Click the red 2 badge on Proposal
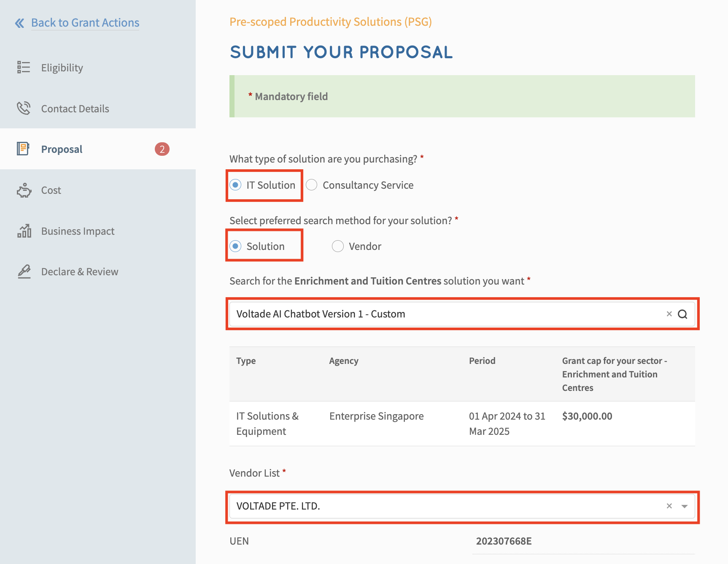 coord(162,149)
